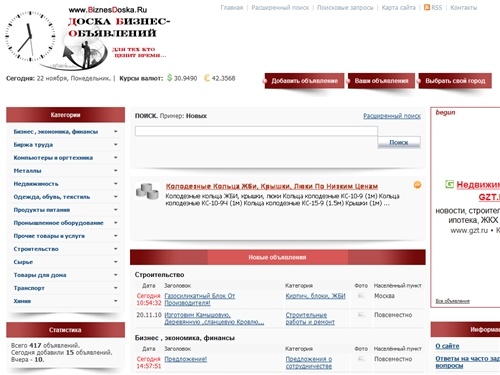Open Предложения о сотрудничестве category link

pos(309,363)
